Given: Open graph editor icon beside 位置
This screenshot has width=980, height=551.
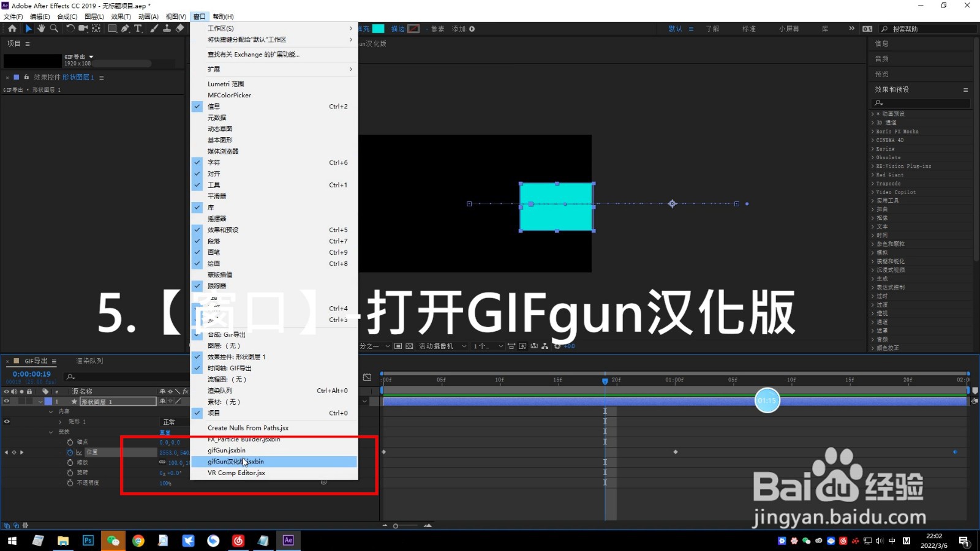Looking at the screenshot, I should point(79,452).
